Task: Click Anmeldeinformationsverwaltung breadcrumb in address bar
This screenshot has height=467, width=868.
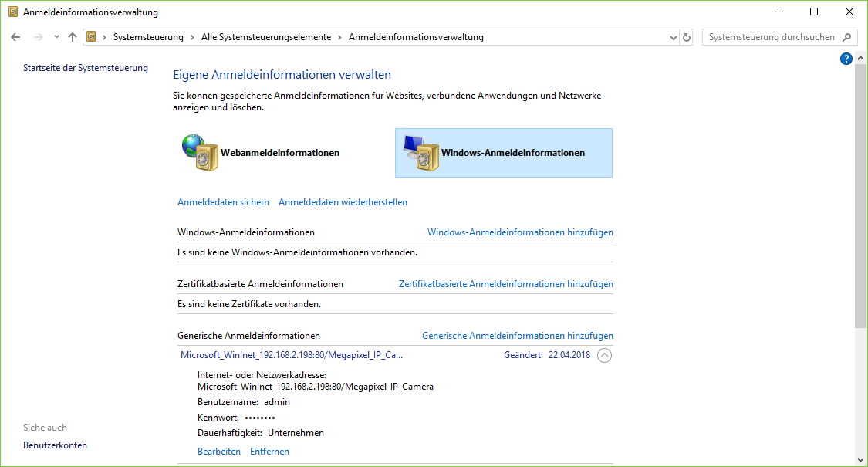Action: (416, 37)
